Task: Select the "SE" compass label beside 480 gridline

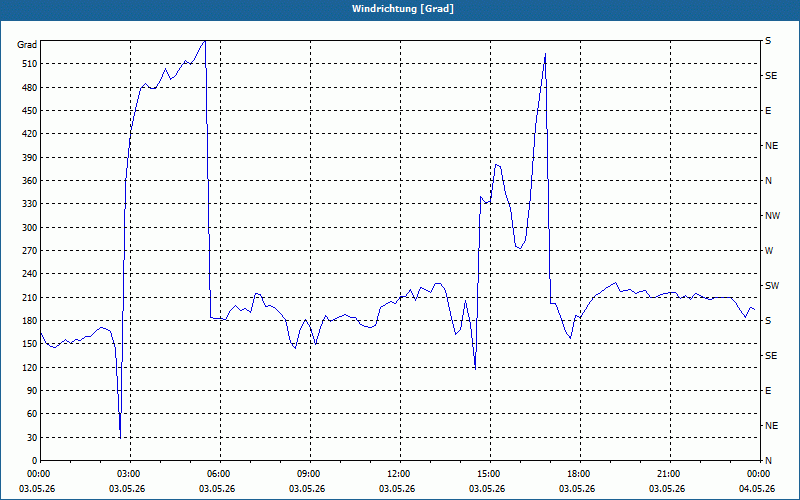Action: 771,76
